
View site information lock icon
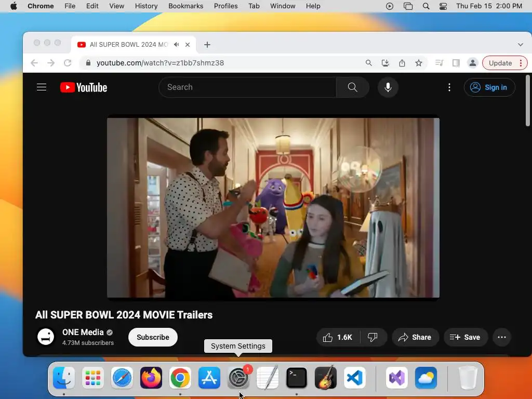click(88, 63)
